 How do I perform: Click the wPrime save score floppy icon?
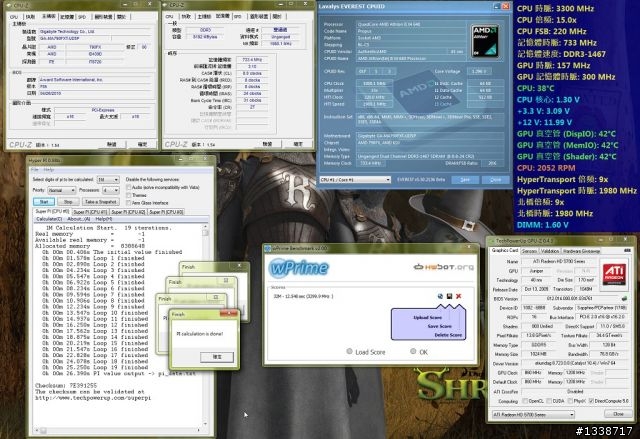tap(449, 296)
